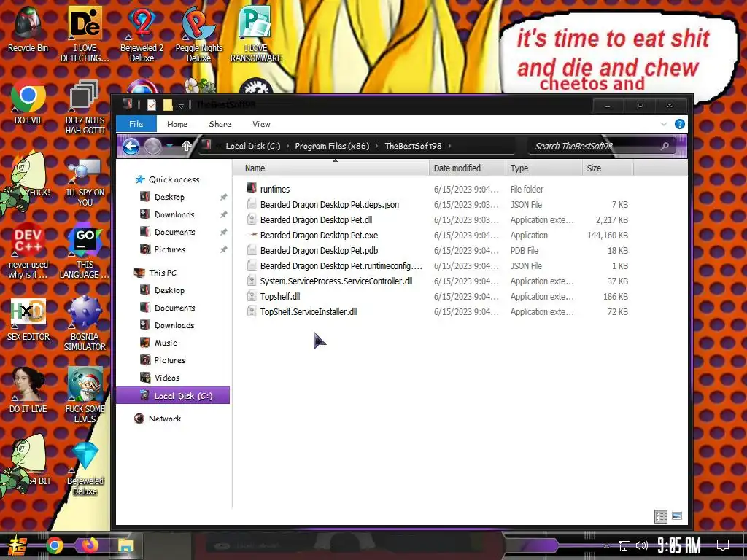Select This PC in navigation pane
Image resolution: width=747 pixels, height=560 pixels.
tap(163, 273)
